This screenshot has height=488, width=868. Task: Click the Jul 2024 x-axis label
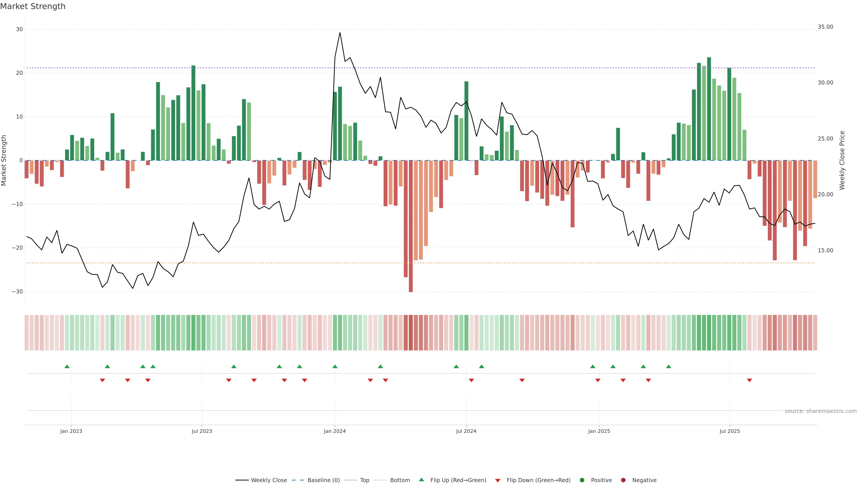(x=466, y=431)
